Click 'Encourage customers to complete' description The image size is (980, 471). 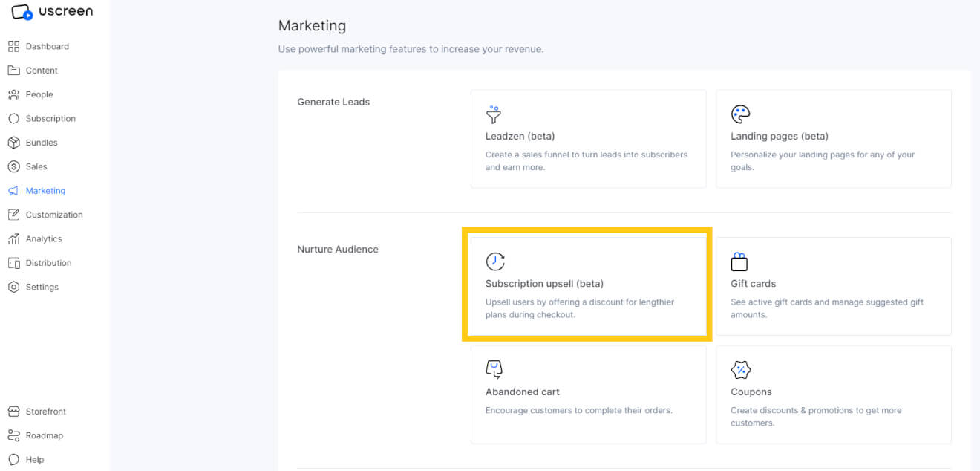(x=579, y=410)
